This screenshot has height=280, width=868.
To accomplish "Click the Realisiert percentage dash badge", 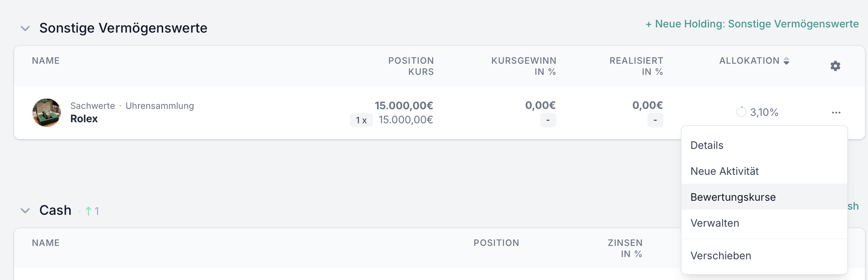I will click(655, 120).
